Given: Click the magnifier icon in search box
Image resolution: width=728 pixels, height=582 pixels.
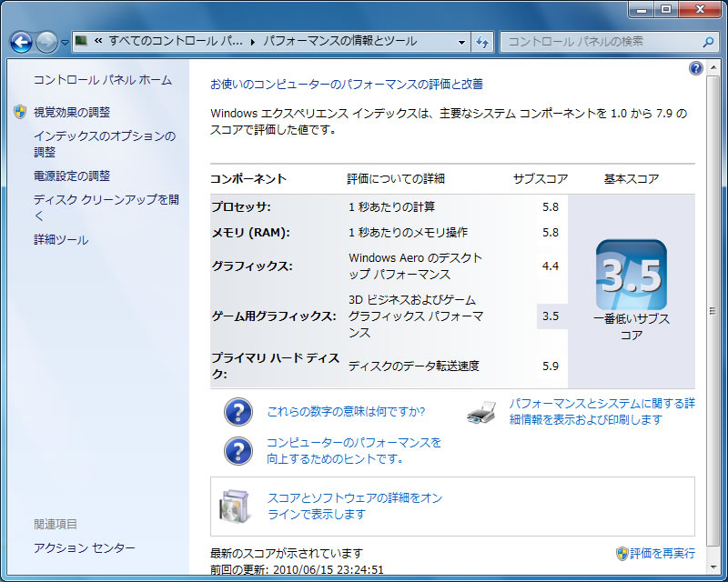Looking at the screenshot, I should click(708, 42).
